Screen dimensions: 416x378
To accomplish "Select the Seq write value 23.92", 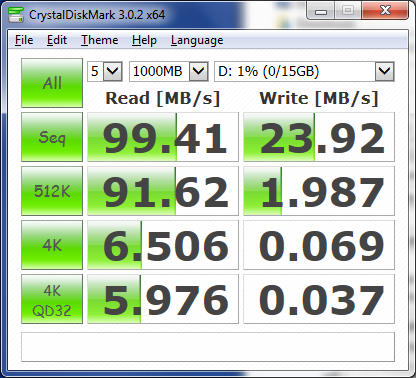I will [319, 137].
